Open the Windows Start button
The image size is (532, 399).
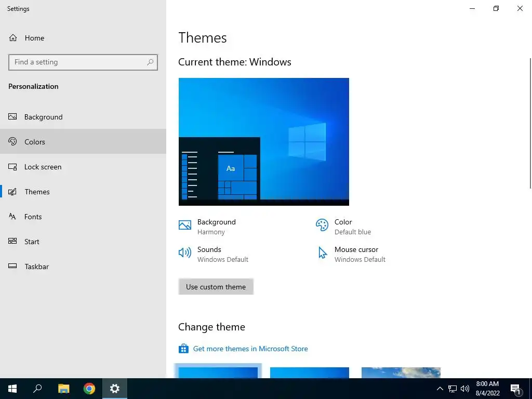point(12,389)
